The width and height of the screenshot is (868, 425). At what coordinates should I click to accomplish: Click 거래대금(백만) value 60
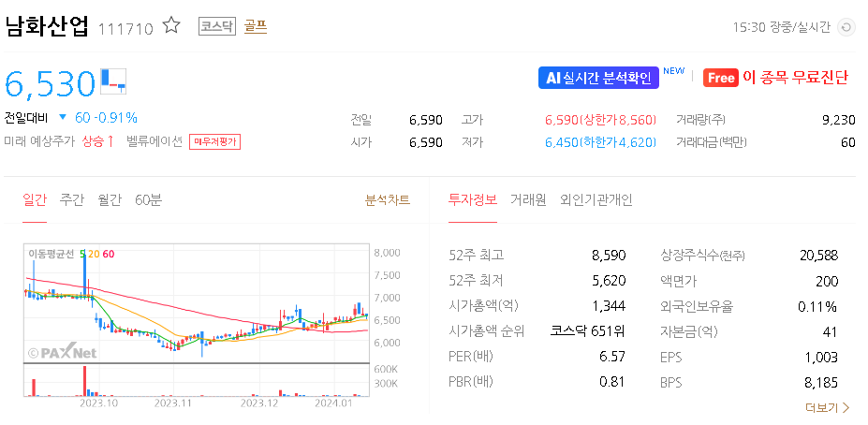(848, 143)
